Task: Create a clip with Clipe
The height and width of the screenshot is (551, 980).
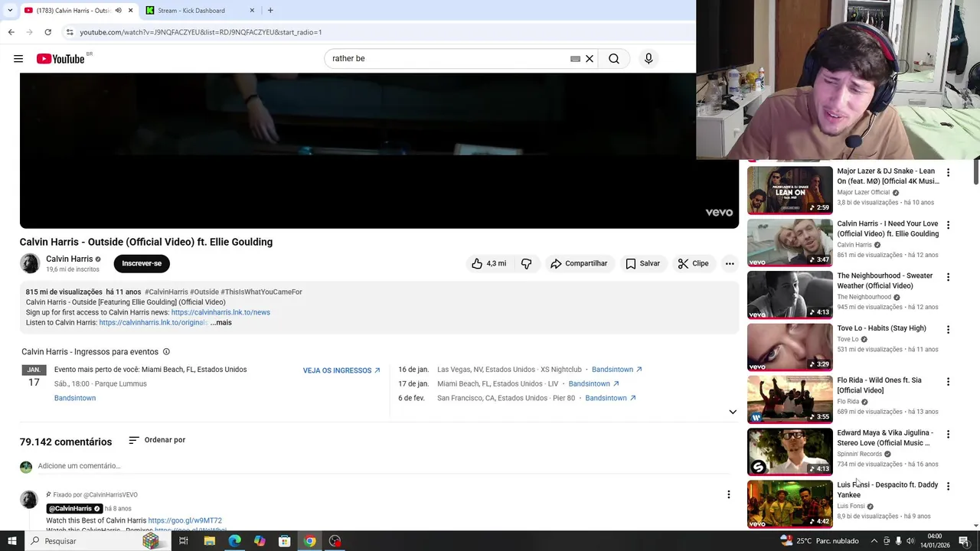Action: tap(693, 263)
